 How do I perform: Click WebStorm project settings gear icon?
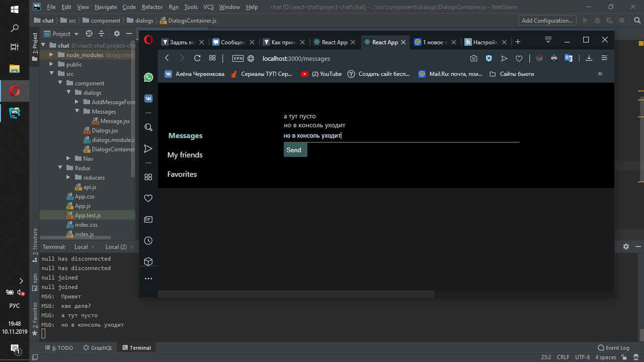pos(117,34)
